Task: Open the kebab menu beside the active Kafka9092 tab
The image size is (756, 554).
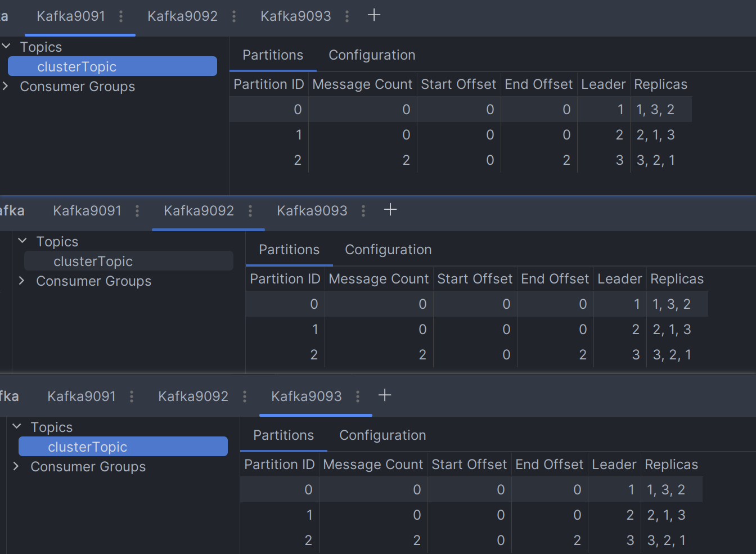Action: tap(250, 211)
